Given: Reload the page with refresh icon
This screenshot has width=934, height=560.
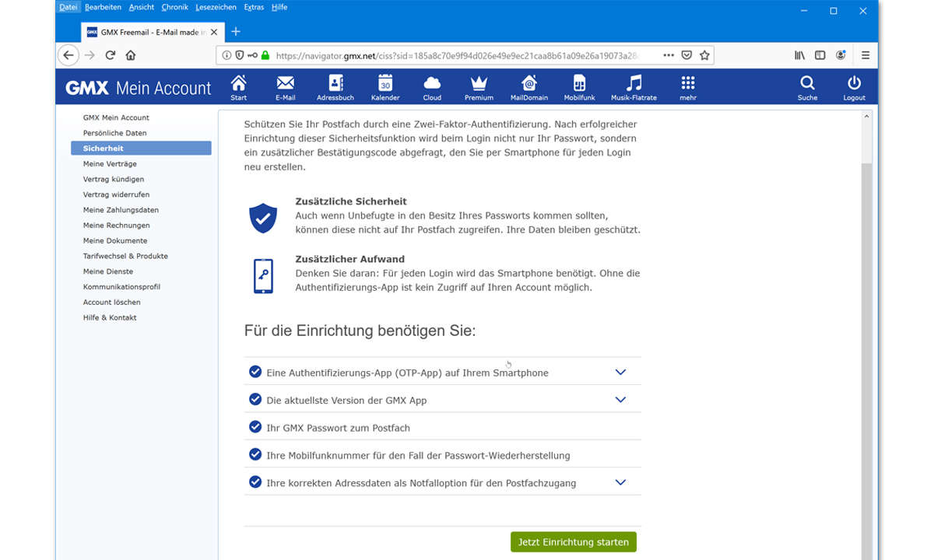Looking at the screenshot, I should pyautogui.click(x=111, y=55).
